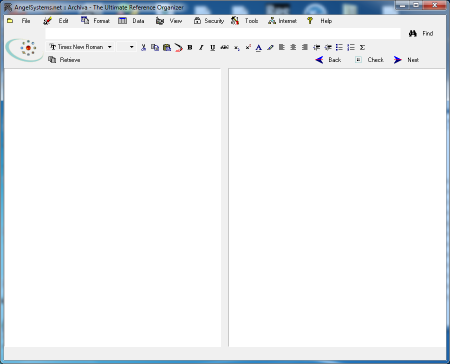Image resolution: width=450 pixels, height=364 pixels.
Task: Choose font color with A icon
Action: [x=259, y=48]
